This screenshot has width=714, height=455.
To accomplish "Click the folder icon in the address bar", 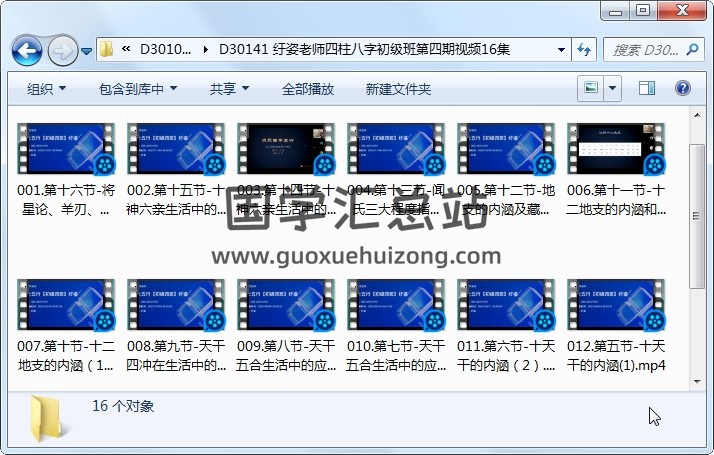I will pyautogui.click(x=106, y=49).
